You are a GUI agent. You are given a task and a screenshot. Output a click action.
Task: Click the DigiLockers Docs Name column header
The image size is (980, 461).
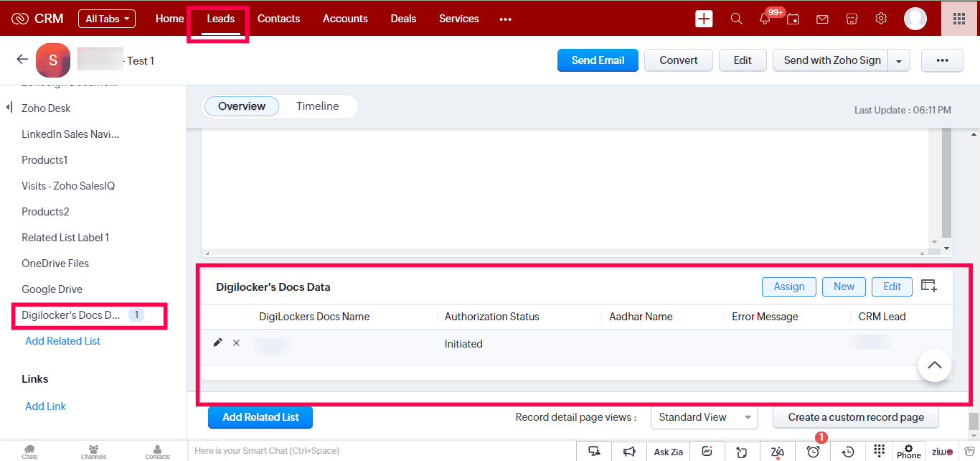click(x=314, y=317)
